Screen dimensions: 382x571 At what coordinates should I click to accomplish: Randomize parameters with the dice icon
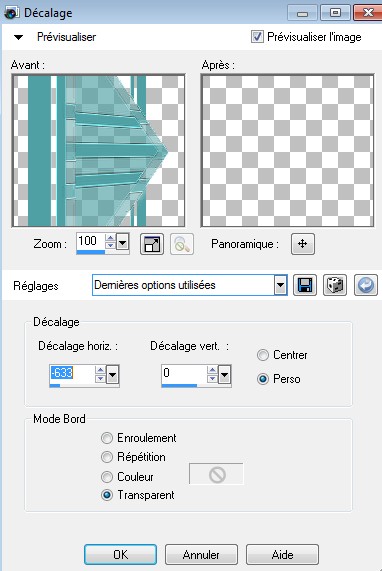pyautogui.click(x=335, y=285)
